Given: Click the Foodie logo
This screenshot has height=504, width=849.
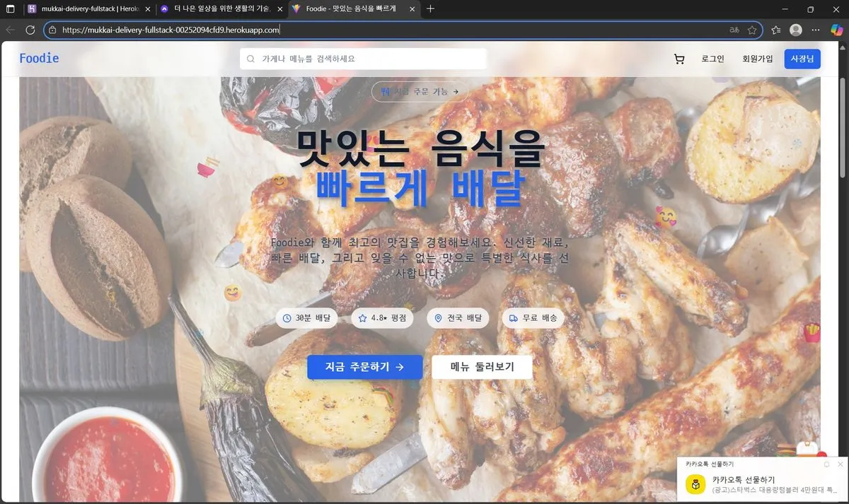Looking at the screenshot, I should (39, 59).
